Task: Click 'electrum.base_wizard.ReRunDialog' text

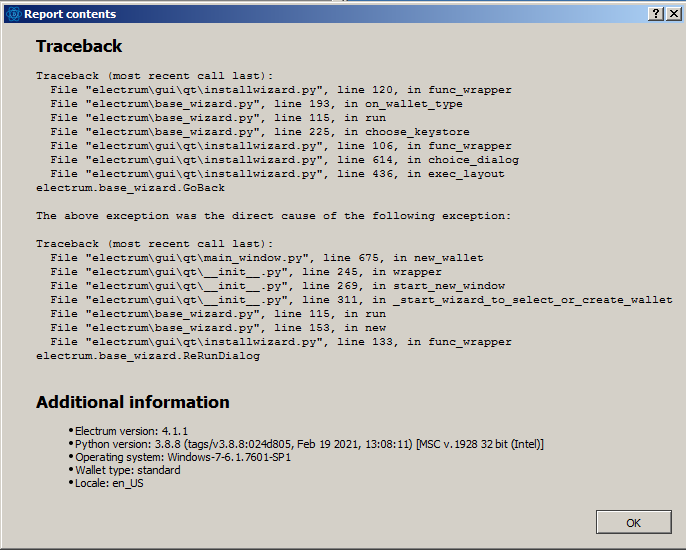Action: pos(148,356)
